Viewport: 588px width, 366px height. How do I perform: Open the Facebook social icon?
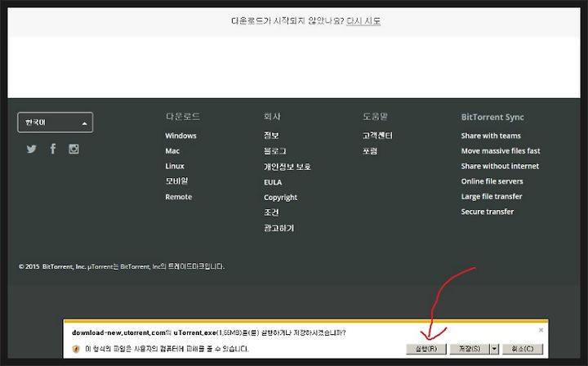[53, 149]
